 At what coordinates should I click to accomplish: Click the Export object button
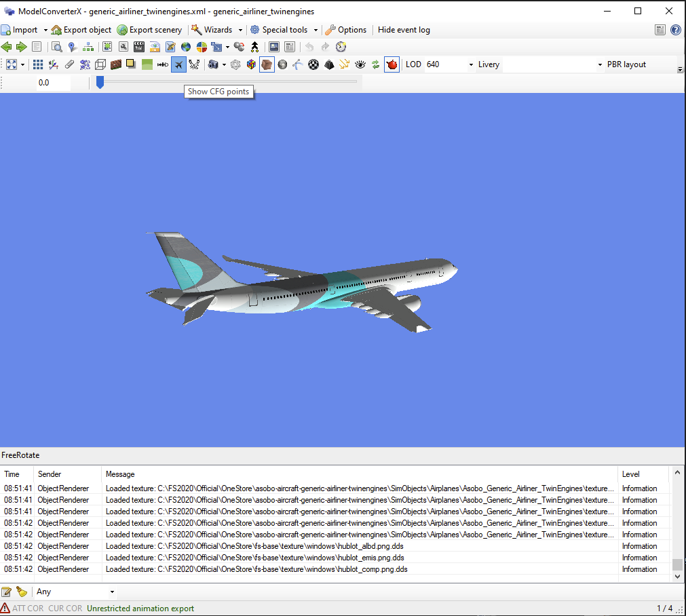tap(81, 30)
